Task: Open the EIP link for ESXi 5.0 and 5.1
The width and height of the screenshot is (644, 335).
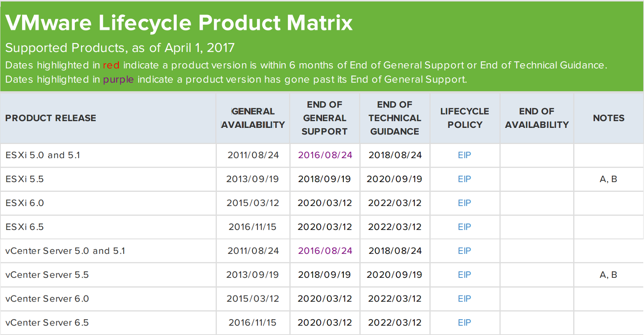Action: 464,155
